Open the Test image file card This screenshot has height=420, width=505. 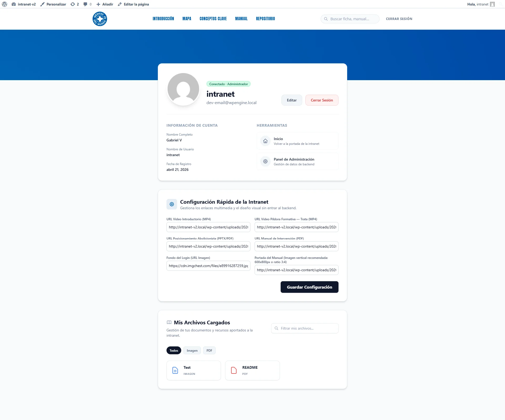[194, 370]
